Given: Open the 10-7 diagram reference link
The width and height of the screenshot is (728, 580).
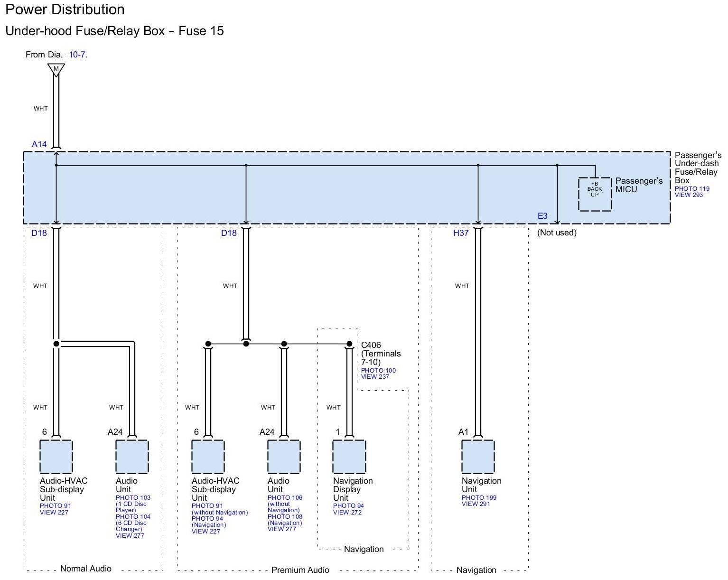Looking at the screenshot, I should pyautogui.click(x=77, y=55).
